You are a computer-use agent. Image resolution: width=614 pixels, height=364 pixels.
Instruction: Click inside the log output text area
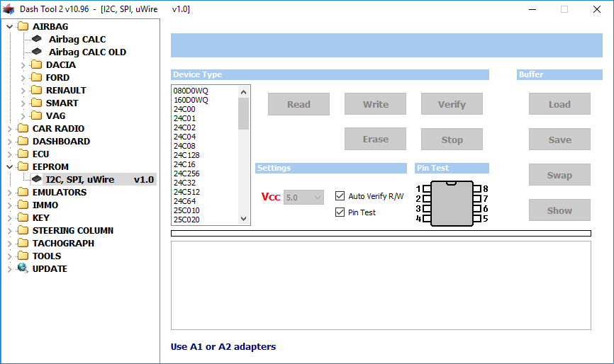381,285
